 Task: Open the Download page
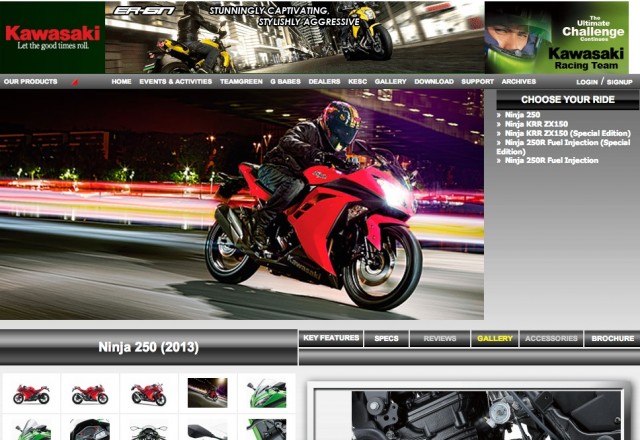pos(434,82)
